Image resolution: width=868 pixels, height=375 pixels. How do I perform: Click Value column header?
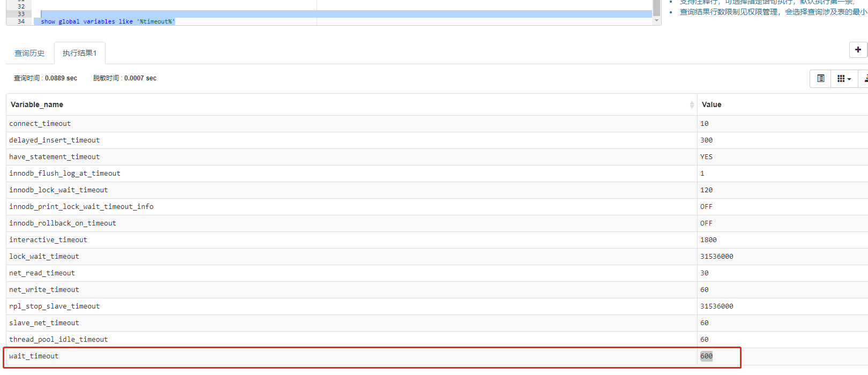coord(712,105)
